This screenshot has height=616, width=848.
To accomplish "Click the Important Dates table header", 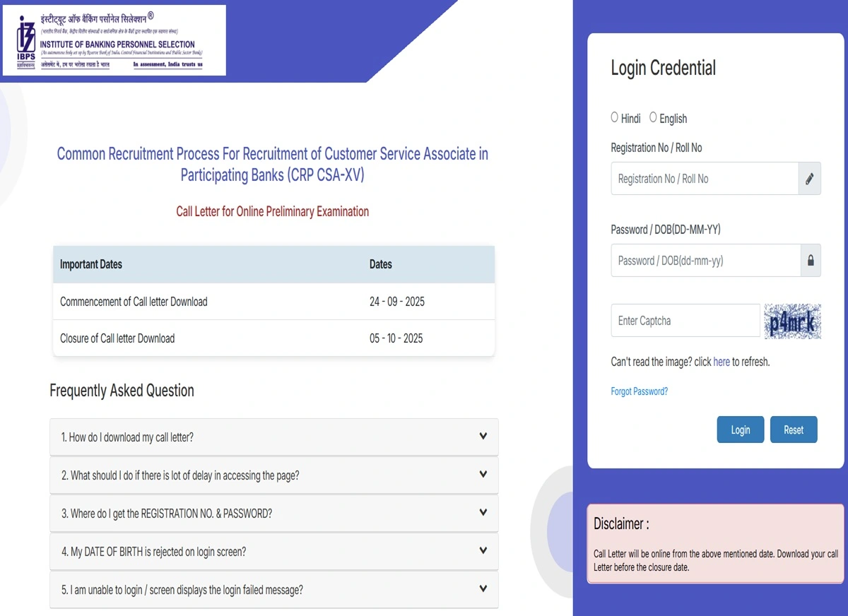I will 90,264.
